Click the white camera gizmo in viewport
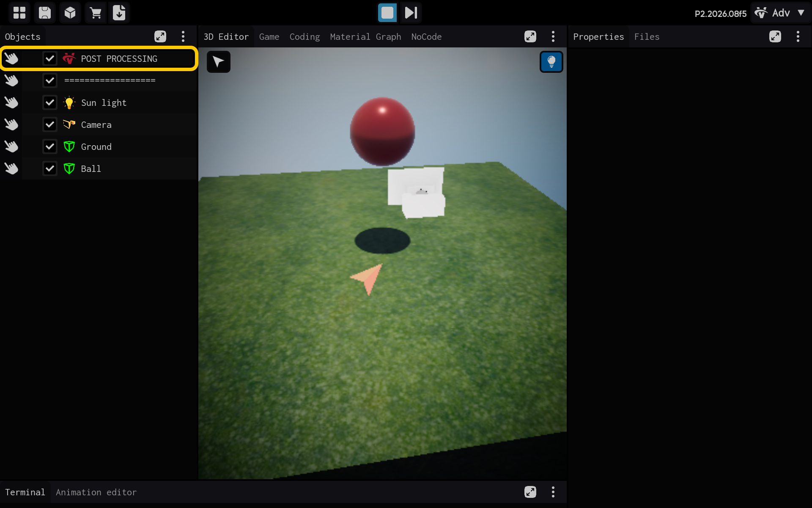The height and width of the screenshot is (508, 812). (417, 193)
